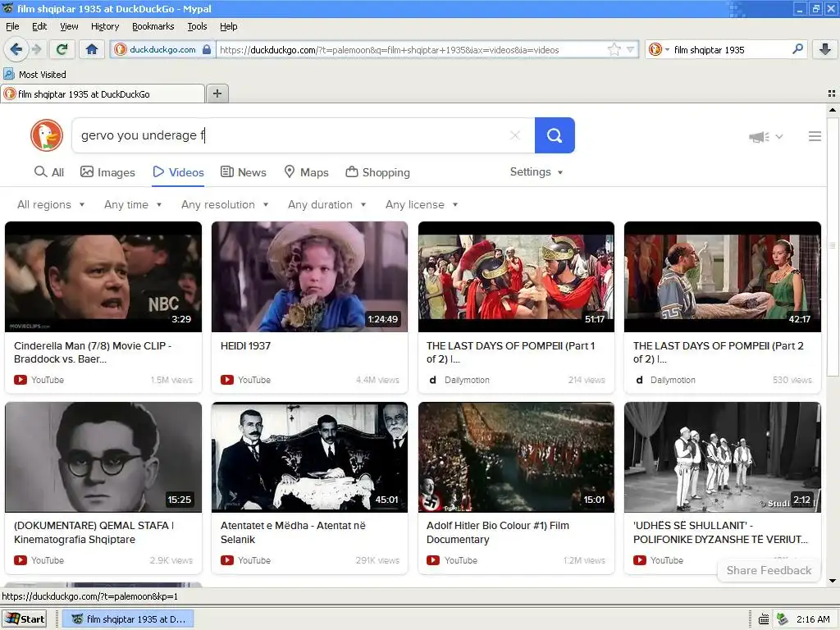This screenshot has height=630, width=840.
Task: Open the Any duration filter
Action: 326,204
